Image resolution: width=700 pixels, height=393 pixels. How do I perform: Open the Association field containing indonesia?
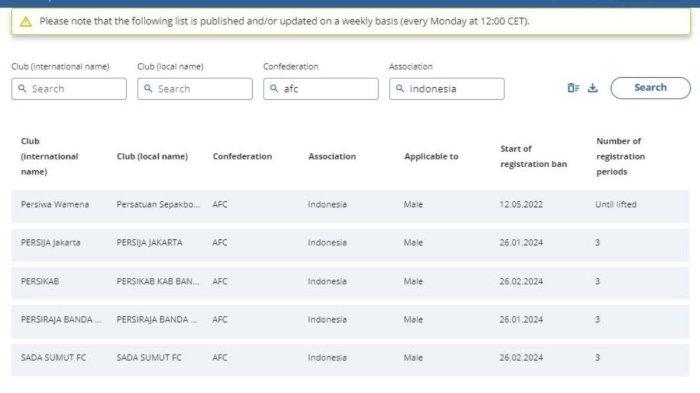click(x=447, y=89)
